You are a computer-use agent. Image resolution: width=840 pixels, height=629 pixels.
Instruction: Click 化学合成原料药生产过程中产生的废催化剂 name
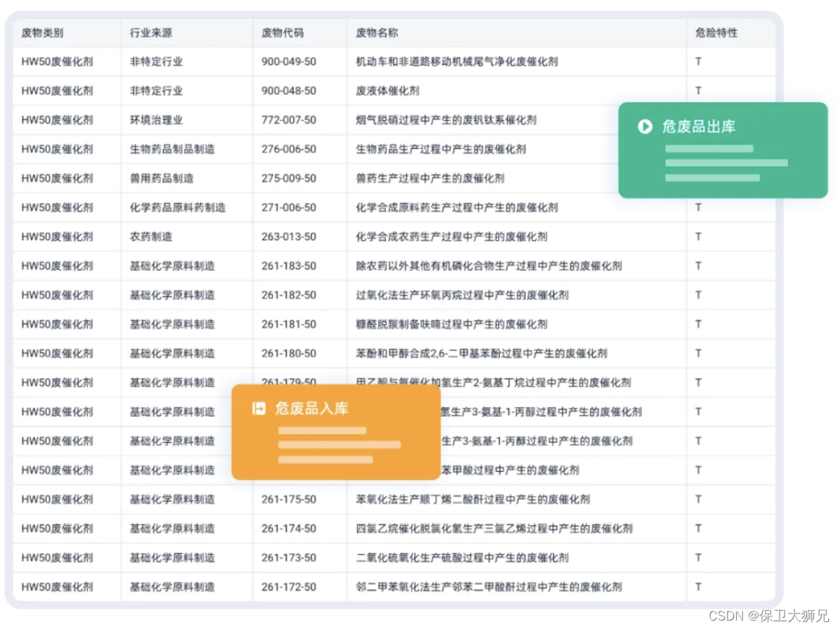pos(457,208)
